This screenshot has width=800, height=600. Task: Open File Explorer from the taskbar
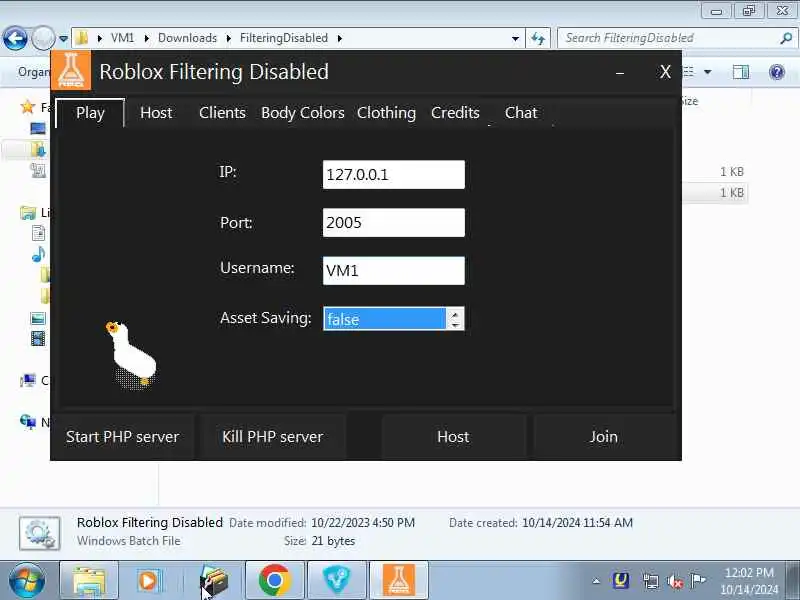[x=89, y=581]
